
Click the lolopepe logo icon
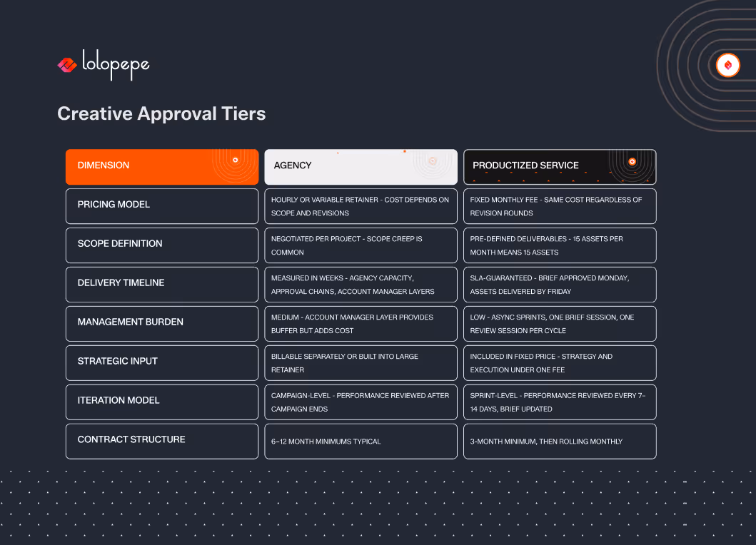tap(67, 65)
